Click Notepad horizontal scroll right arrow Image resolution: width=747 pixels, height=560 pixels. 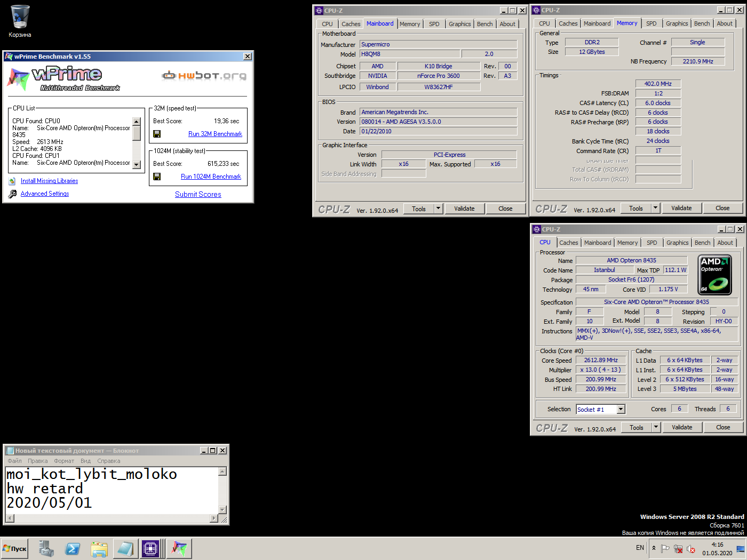tap(214, 518)
